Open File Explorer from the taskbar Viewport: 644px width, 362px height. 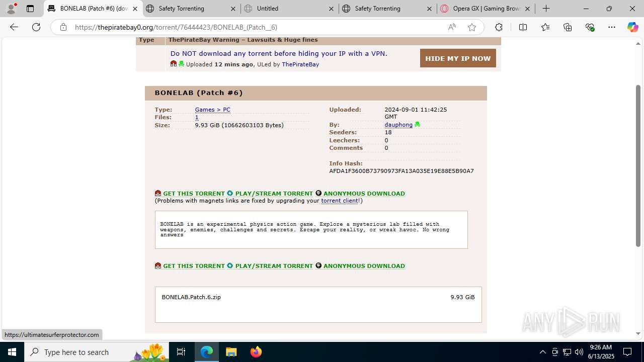[x=231, y=352]
